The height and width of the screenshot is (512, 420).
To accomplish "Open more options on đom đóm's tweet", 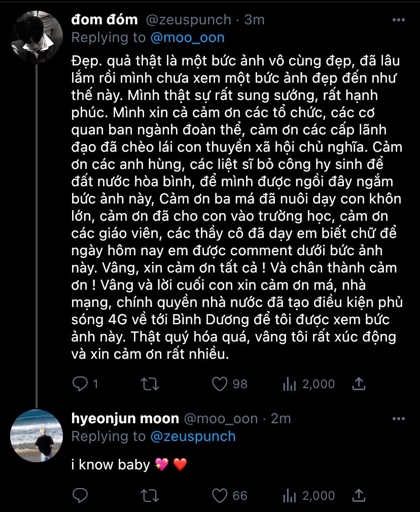I will pos(399,20).
